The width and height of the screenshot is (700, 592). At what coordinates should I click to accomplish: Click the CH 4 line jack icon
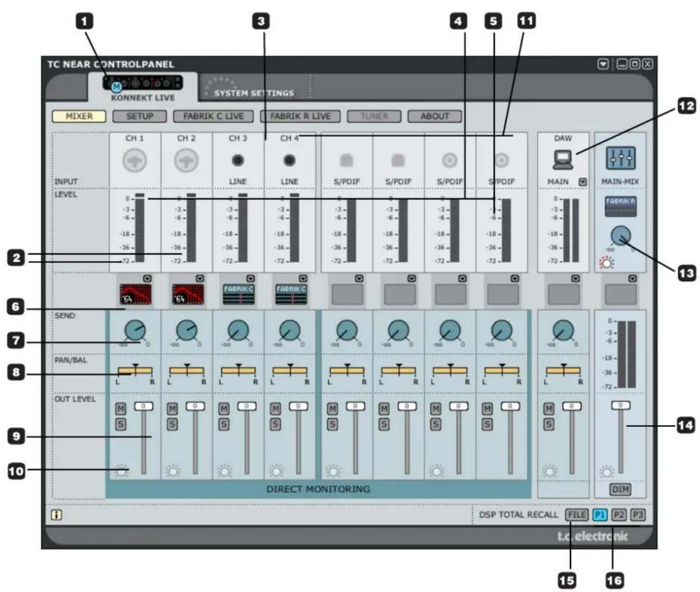289,161
